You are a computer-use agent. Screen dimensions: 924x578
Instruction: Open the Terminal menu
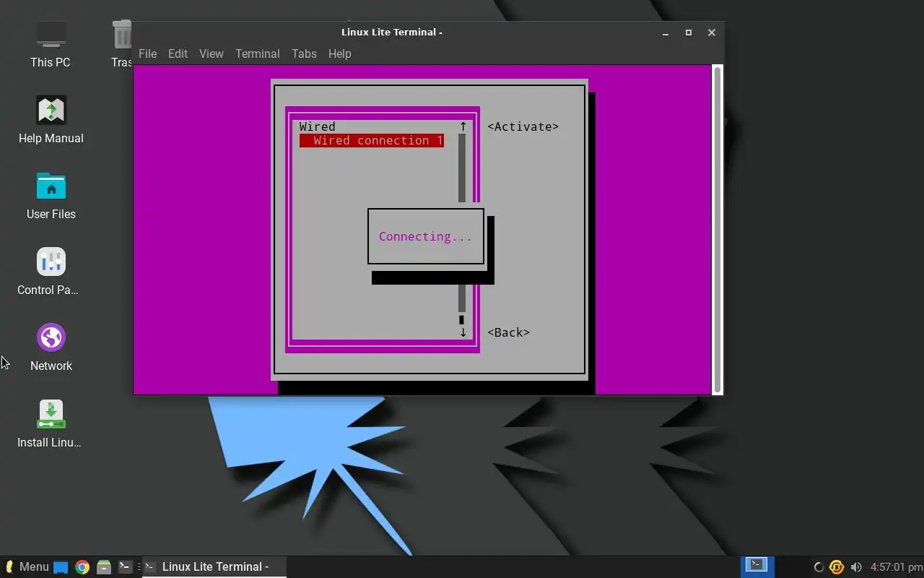[x=258, y=53]
